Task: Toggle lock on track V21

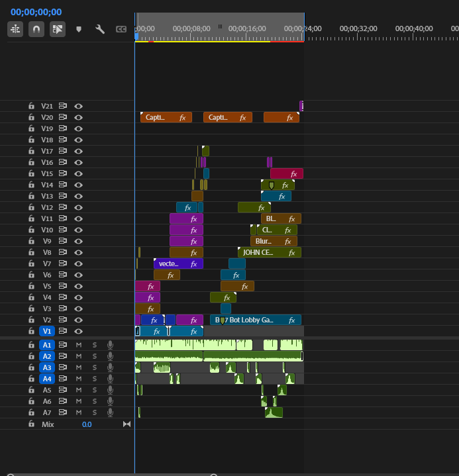Action: pos(31,106)
